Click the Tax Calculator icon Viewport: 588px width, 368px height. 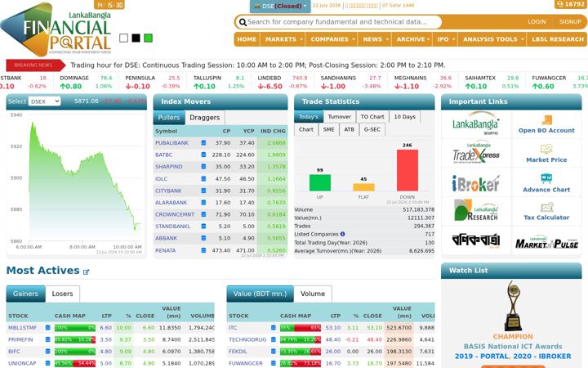[546, 207]
